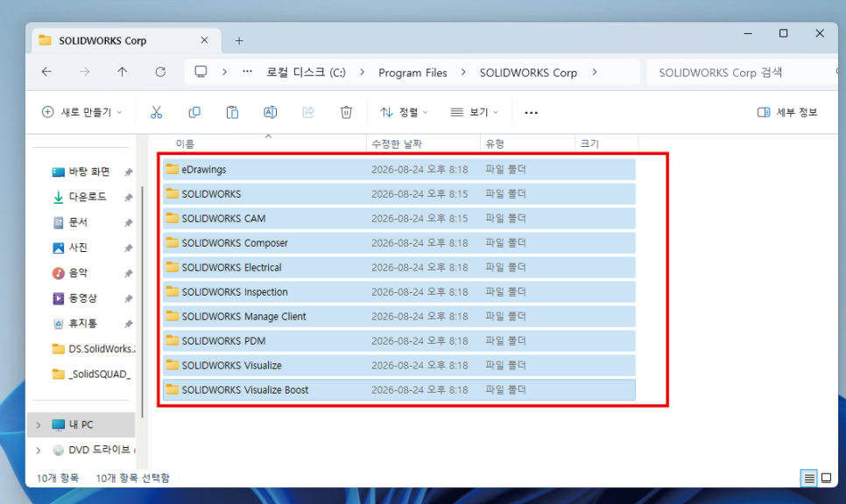Close the SOLIDWORKS Corp tab

204,40
